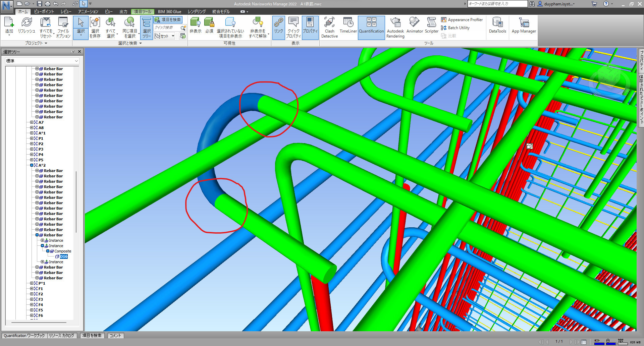This screenshot has width=644, height=346.
Task: Expand the A7 tree node
Action: [x=32, y=122]
